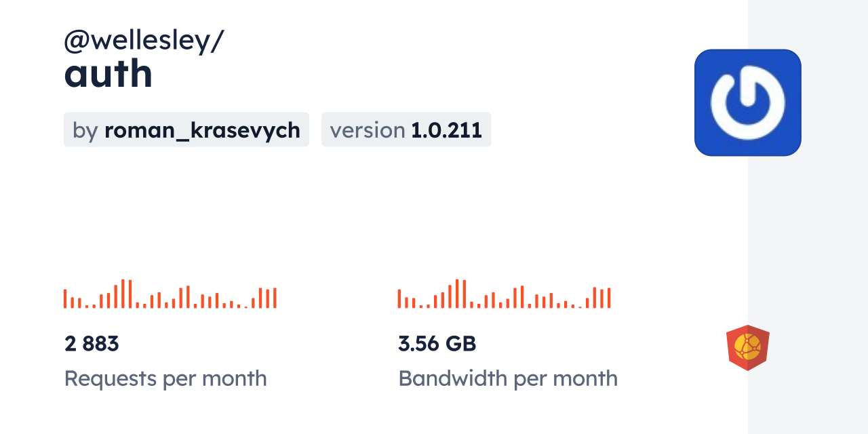Click the first bar of requests sparkline
This screenshot has width=868, height=434.
click(65, 299)
